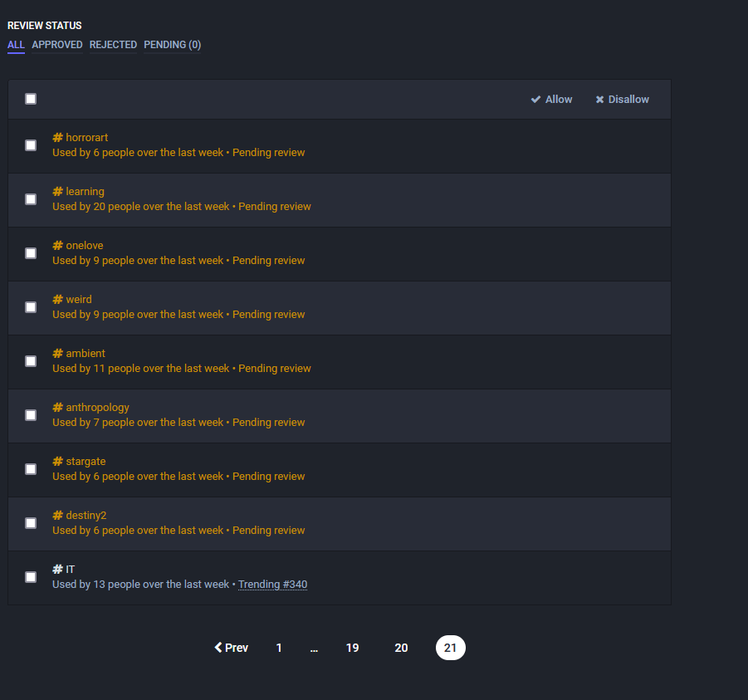Open the horrorart hashtag link
Viewport: 748px width, 700px height.
(81, 137)
